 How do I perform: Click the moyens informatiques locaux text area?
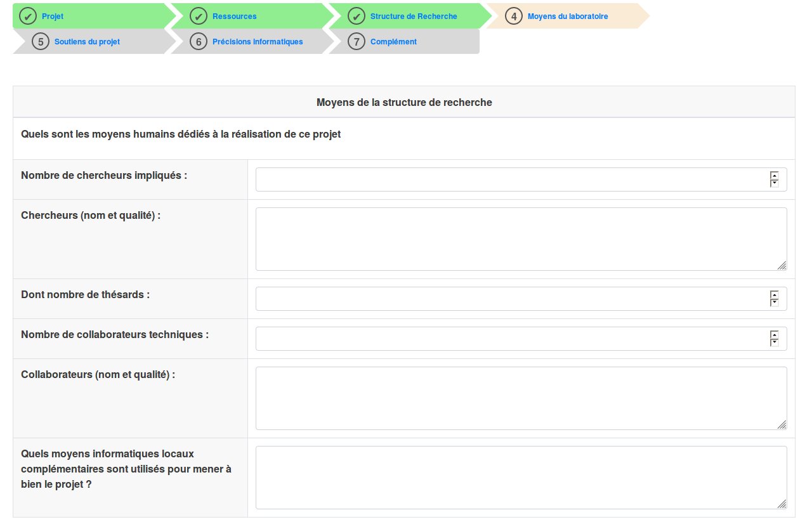(520, 478)
